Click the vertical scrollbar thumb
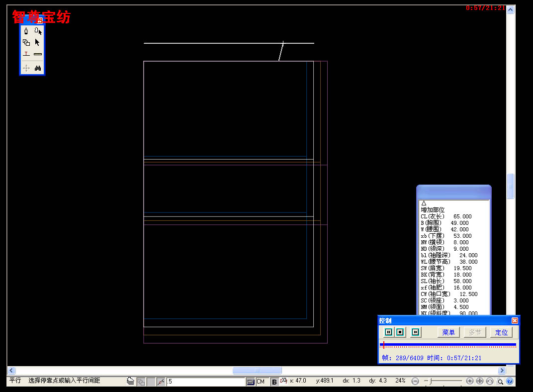The width and height of the screenshot is (533, 392). pos(510,186)
